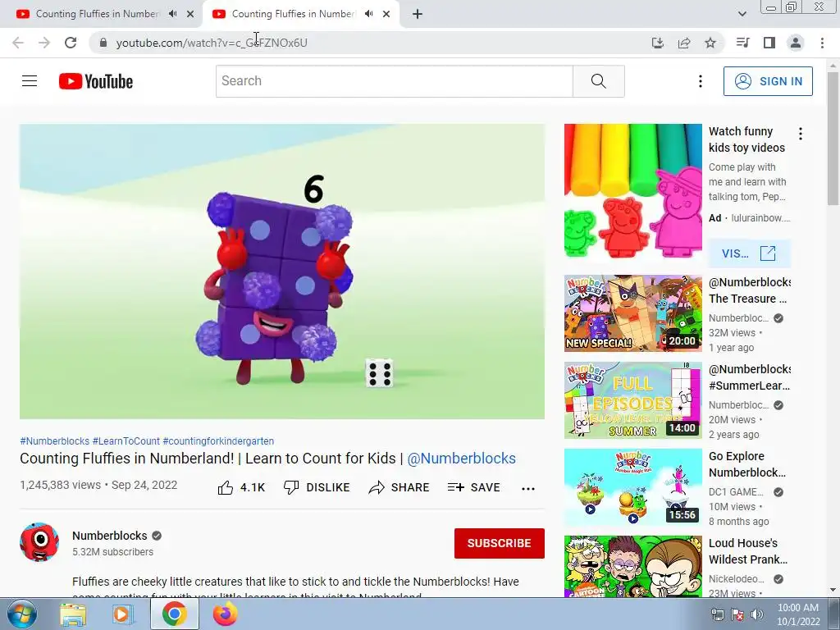The image size is (840, 630).
Task: Click the Numberblocks channel name
Action: click(x=110, y=536)
